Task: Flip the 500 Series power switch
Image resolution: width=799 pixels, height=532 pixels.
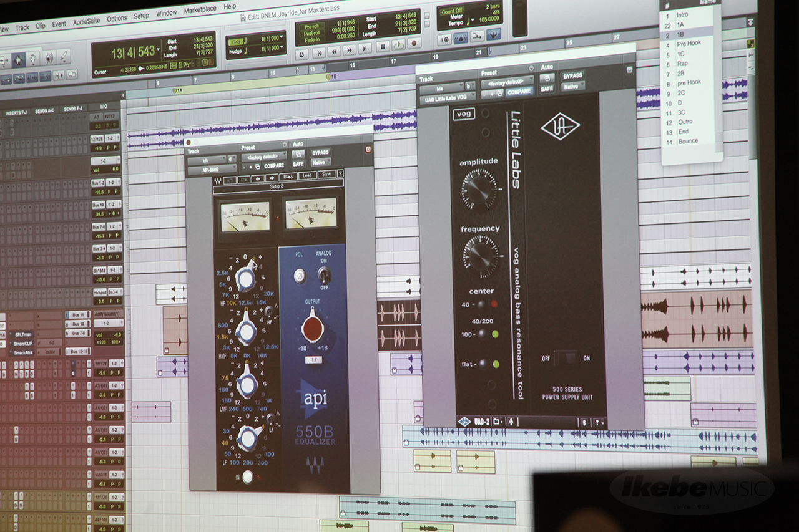Action: click(x=566, y=358)
